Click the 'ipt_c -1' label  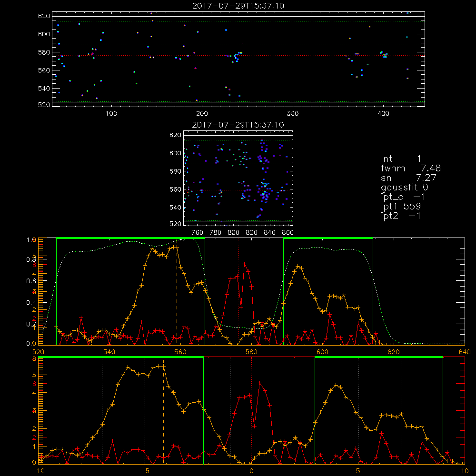coord(403,197)
